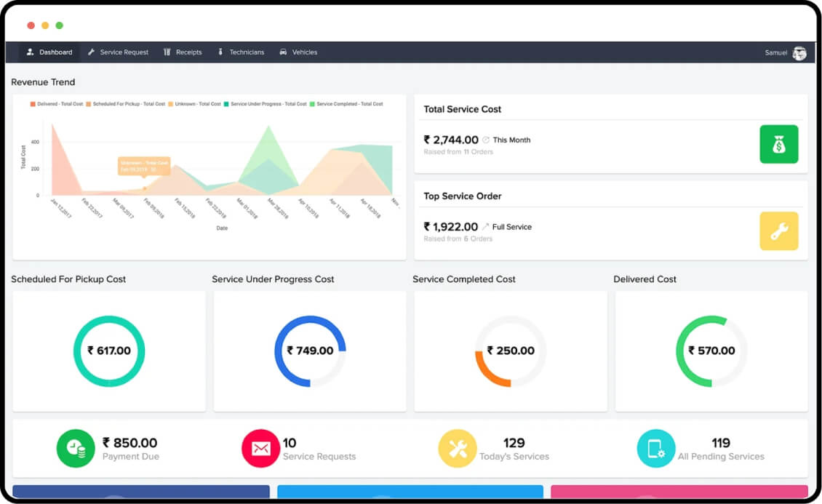
Task: Toggle the Delivered - Total Cost legend series
Action: (x=57, y=104)
